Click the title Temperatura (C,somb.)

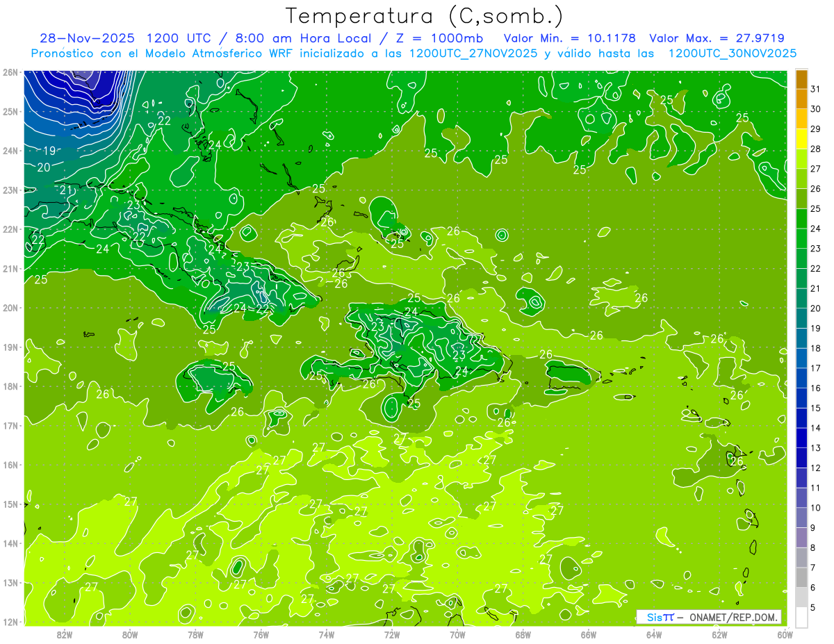click(425, 16)
